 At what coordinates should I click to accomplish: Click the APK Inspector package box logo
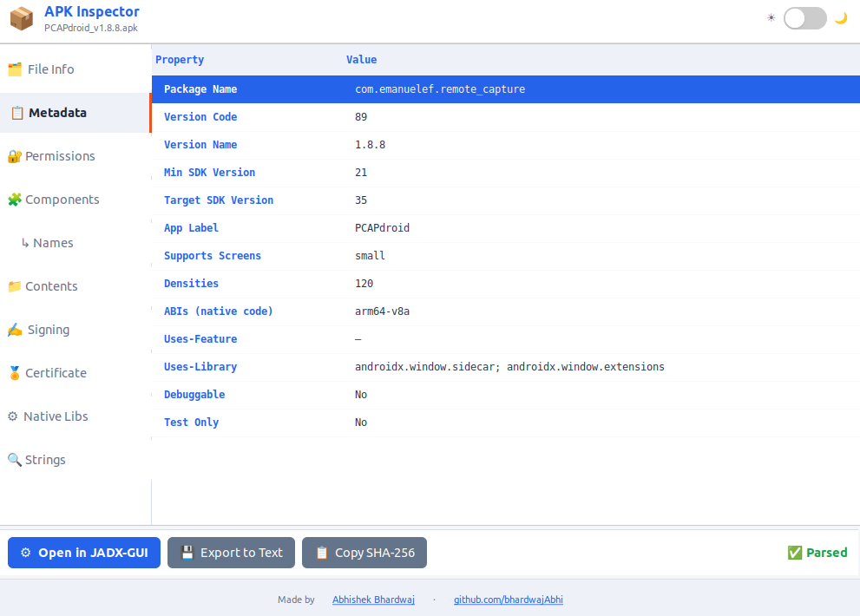point(22,18)
